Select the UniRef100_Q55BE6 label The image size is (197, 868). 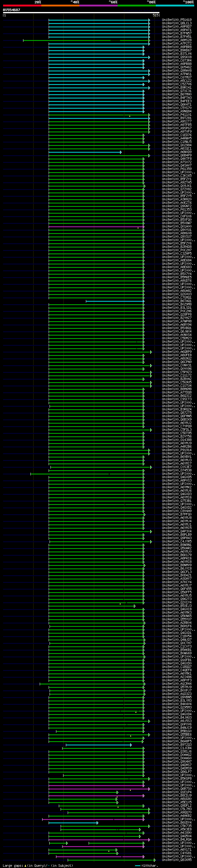click(177, 735)
